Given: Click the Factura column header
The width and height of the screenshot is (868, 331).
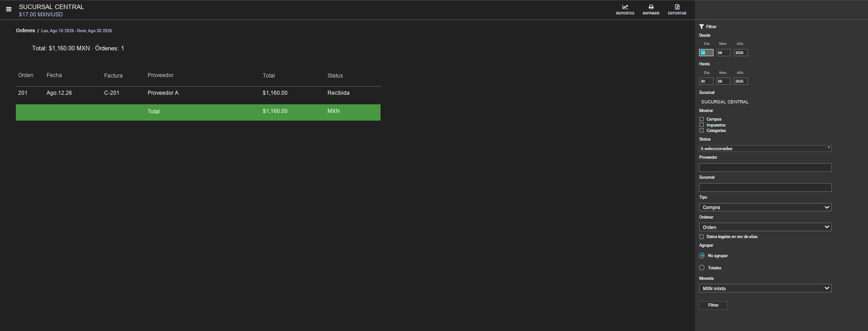Looking at the screenshot, I should pyautogui.click(x=113, y=76).
